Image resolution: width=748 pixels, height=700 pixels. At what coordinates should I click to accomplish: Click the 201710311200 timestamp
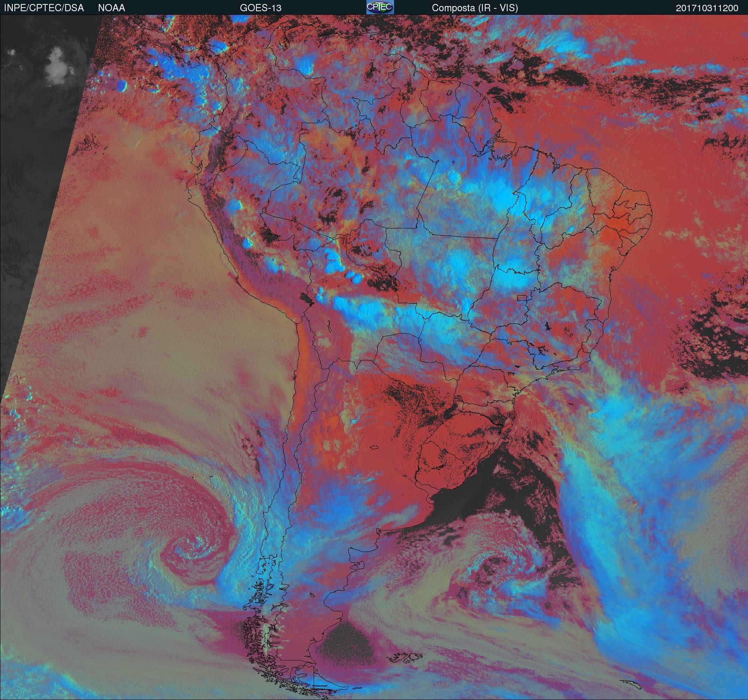pos(707,8)
